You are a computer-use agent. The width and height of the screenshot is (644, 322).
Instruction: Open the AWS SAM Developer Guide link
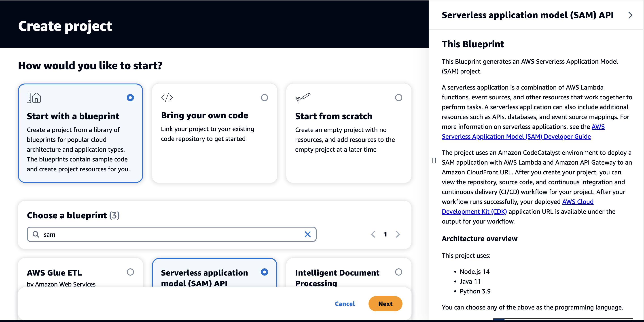point(516,136)
